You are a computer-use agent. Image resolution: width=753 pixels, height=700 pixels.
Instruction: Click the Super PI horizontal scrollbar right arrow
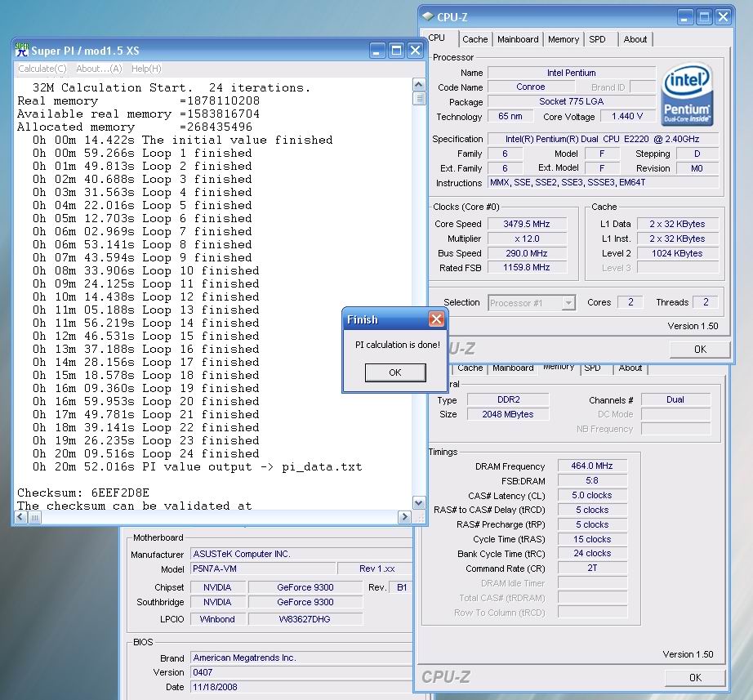coord(404,517)
